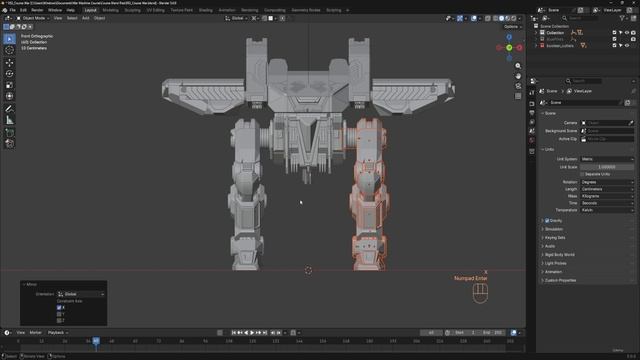Open the Output properties tab
The width and height of the screenshot is (640, 360).
coord(532,113)
